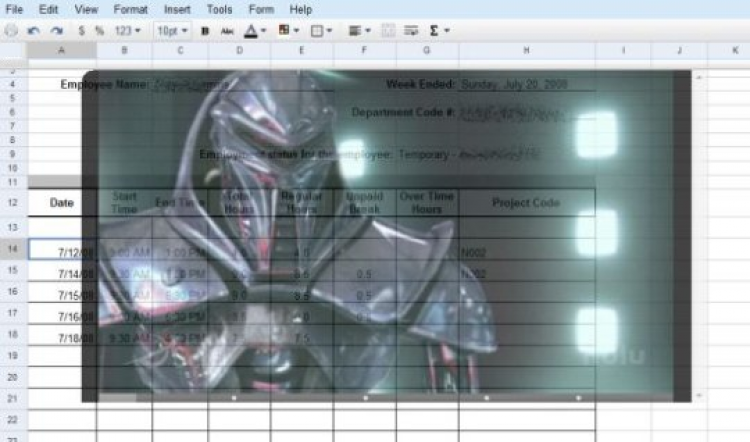The width and height of the screenshot is (750, 442).
Task: Click the Sigma formula icon
Action: point(434,31)
